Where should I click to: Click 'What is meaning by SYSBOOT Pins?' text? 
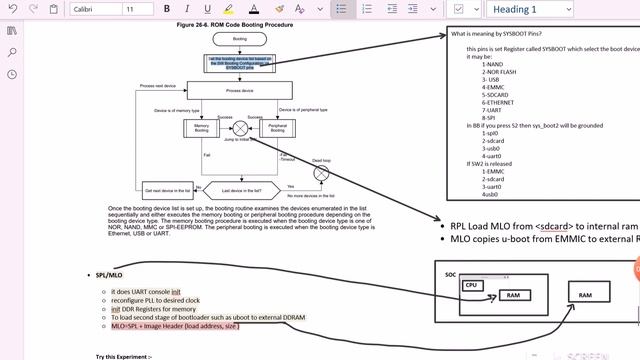tap(496, 34)
